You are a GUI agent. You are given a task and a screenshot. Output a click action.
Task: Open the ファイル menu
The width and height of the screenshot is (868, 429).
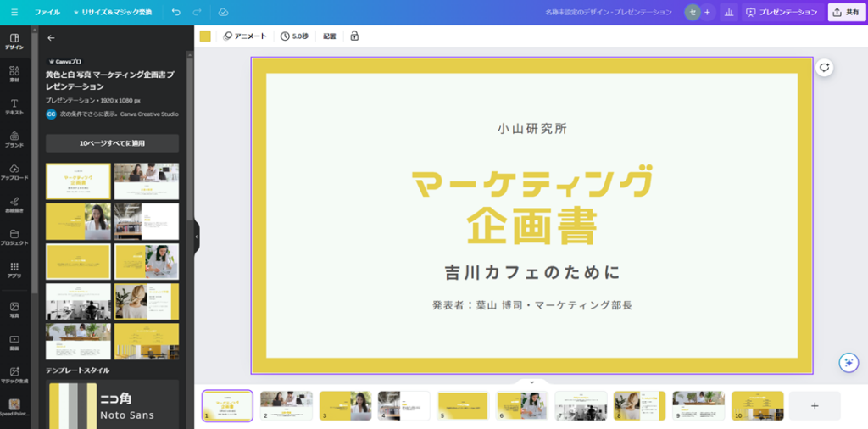pos(47,13)
